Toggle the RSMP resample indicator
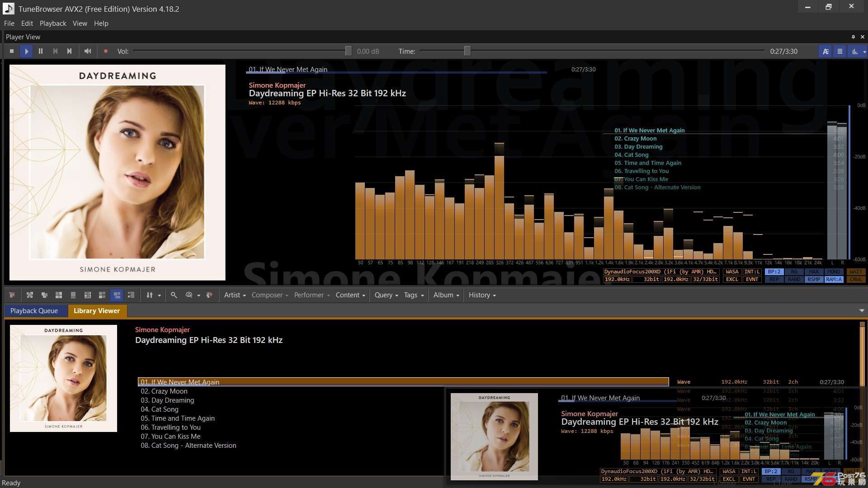This screenshot has width=868, height=488. (814, 279)
